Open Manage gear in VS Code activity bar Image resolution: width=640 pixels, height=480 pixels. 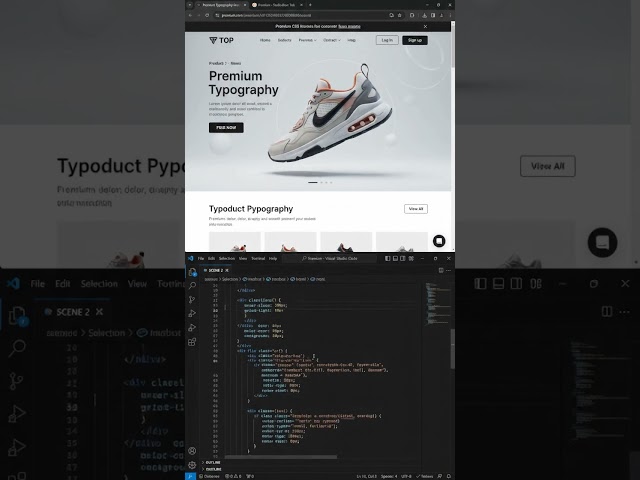pos(192,464)
